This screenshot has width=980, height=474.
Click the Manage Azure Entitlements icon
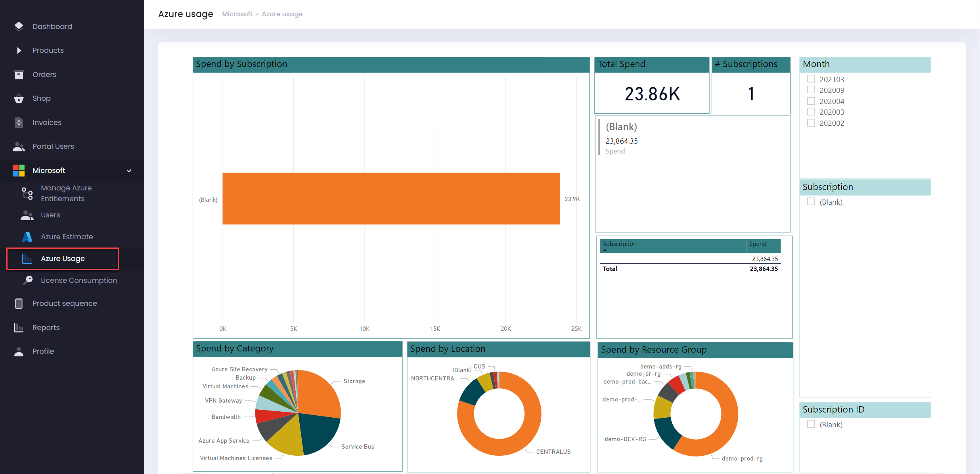27,194
